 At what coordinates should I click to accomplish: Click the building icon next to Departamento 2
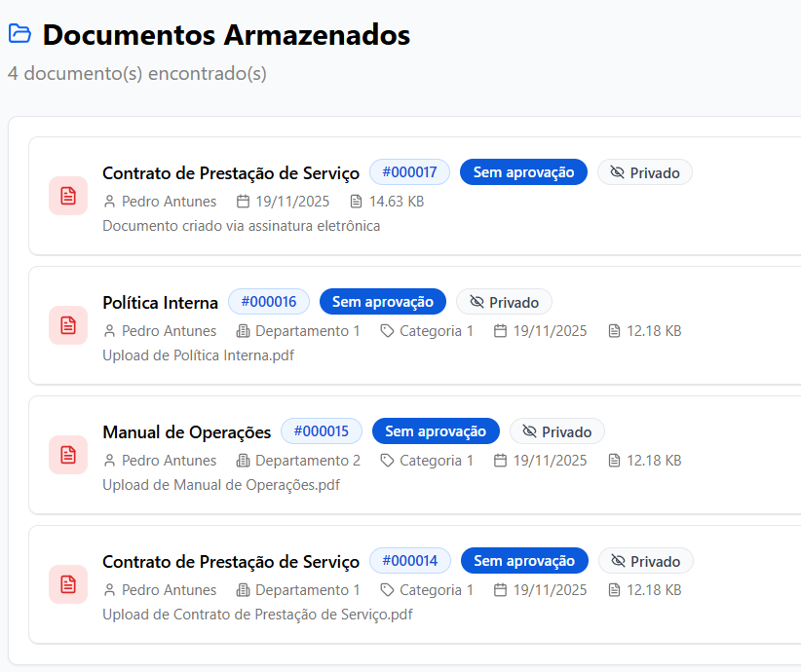point(242,460)
